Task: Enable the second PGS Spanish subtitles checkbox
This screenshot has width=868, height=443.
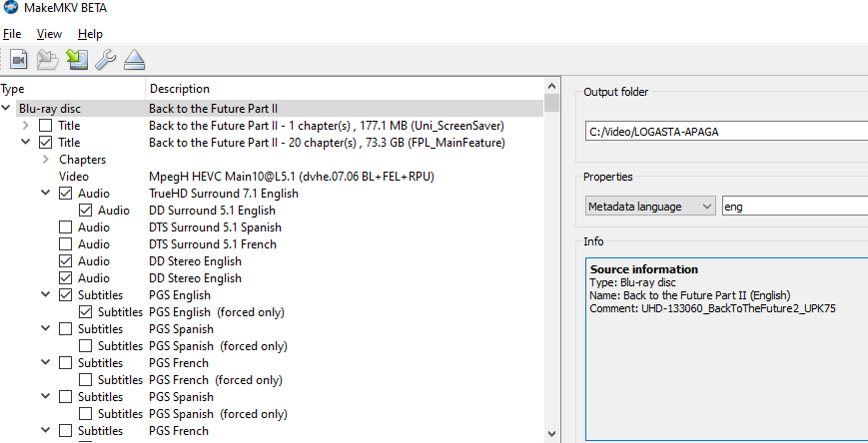Action: click(x=65, y=397)
